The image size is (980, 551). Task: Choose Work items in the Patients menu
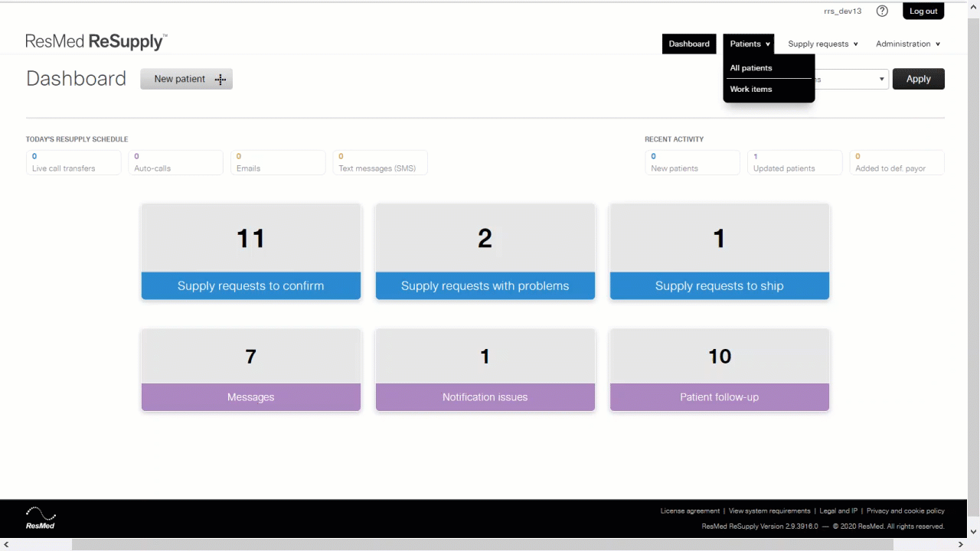tap(751, 89)
